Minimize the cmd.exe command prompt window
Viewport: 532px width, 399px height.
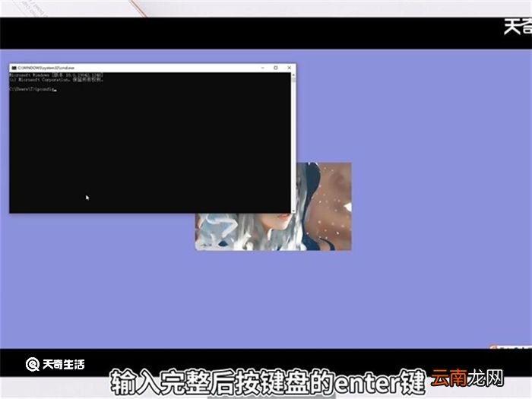tap(262, 68)
